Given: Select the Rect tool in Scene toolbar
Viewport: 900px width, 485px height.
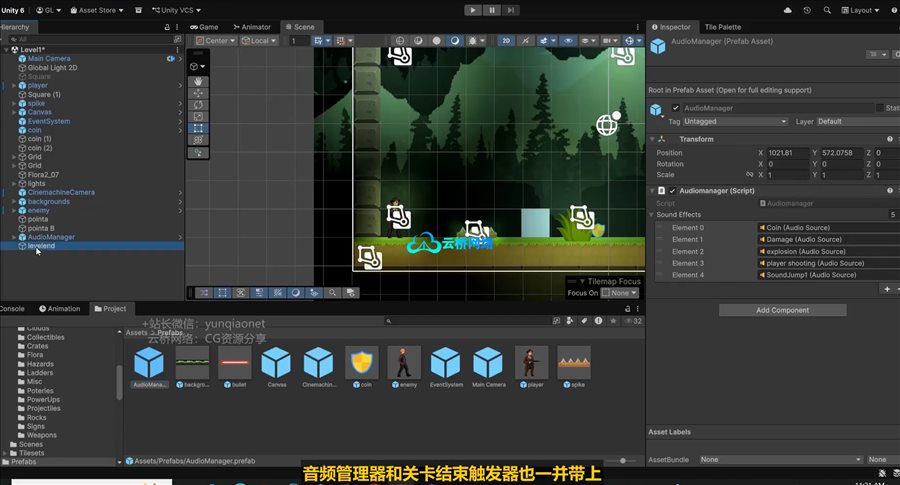Looking at the screenshot, I should (x=199, y=129).
